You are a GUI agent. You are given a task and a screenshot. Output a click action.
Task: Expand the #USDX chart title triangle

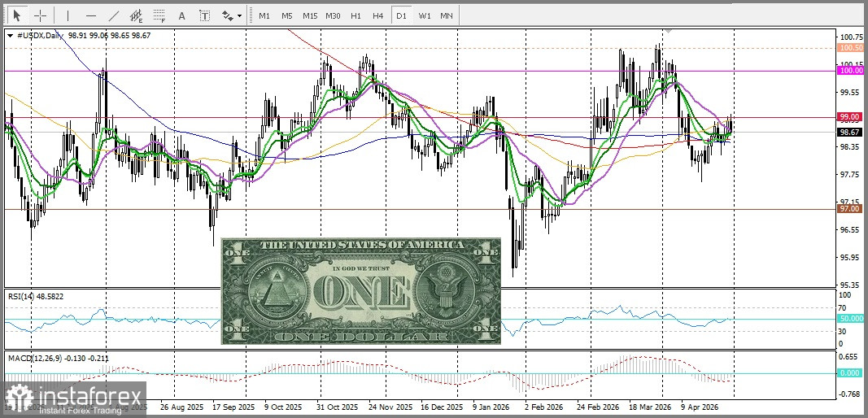9,35
